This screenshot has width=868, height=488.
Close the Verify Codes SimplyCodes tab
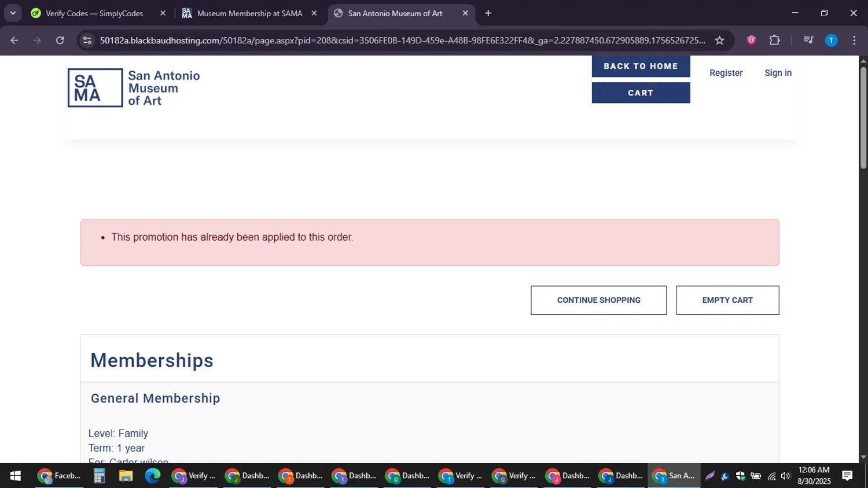[x=163, y=13]
